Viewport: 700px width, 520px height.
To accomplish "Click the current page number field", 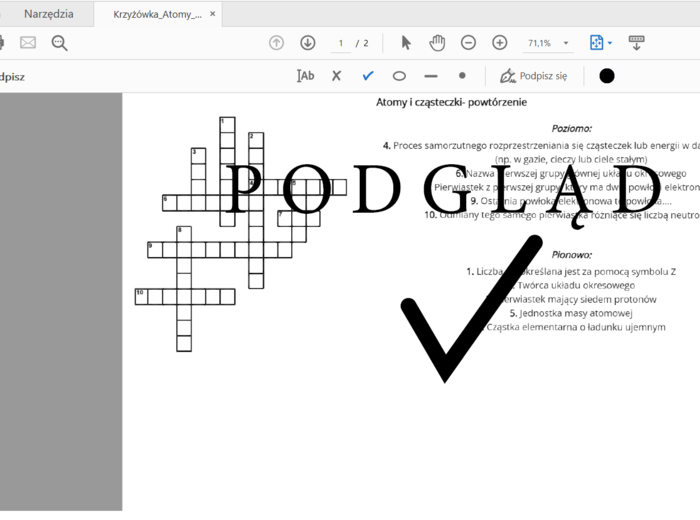I will pyautogui.click(x=341, y=43).
